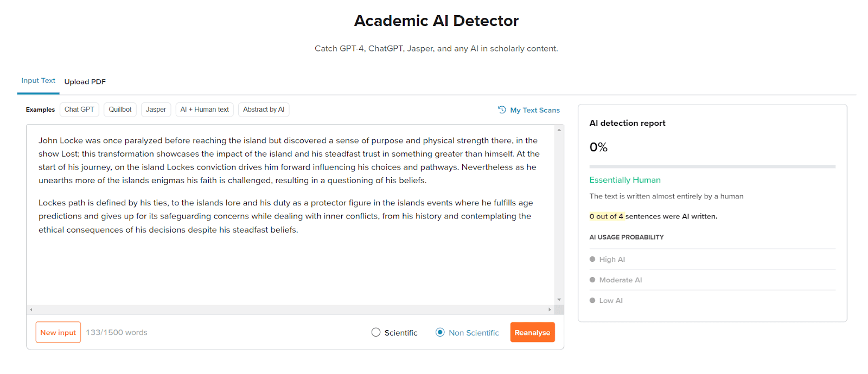Image resolution: width=868 pixels, height=374 pixels.
Task: Select the Scientific radio option
Action: point(376,332)
